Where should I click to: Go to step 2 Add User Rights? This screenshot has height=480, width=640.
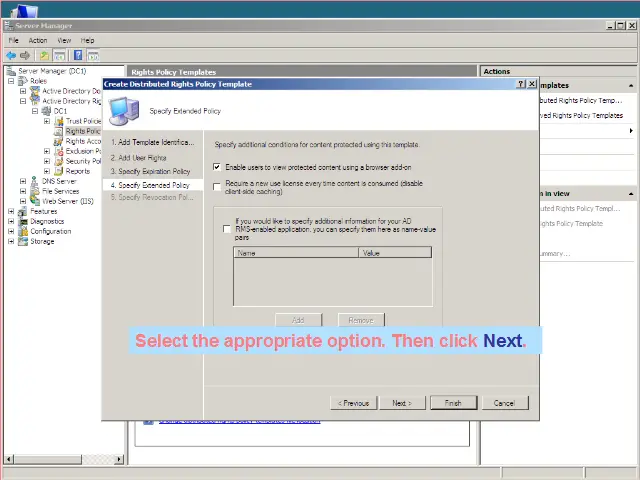(139, 158)
